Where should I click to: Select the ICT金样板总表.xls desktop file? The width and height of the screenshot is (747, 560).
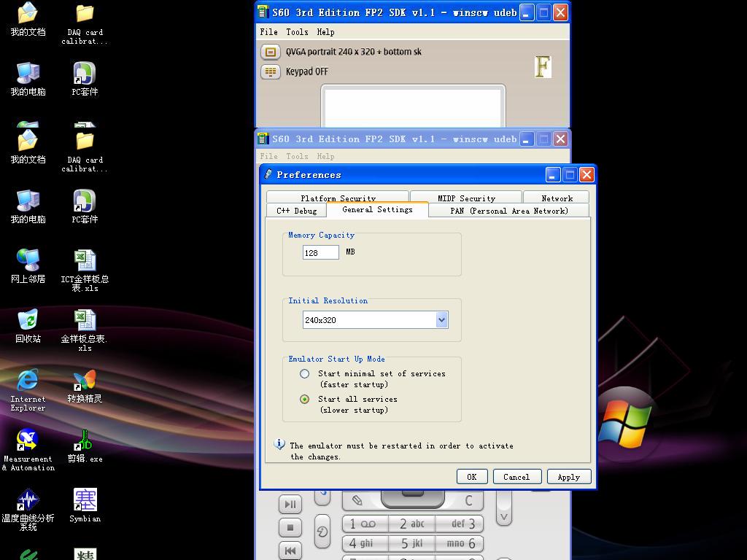[x=85, y=270]
